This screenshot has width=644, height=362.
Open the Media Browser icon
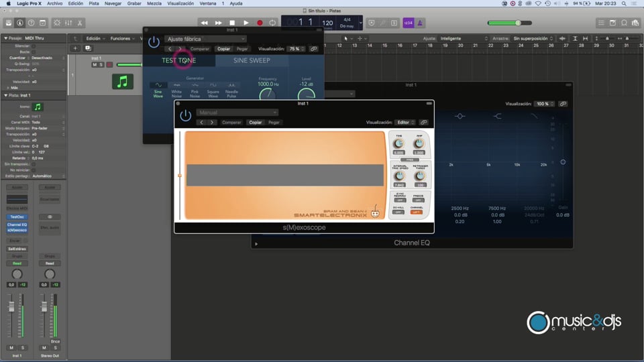635,23
